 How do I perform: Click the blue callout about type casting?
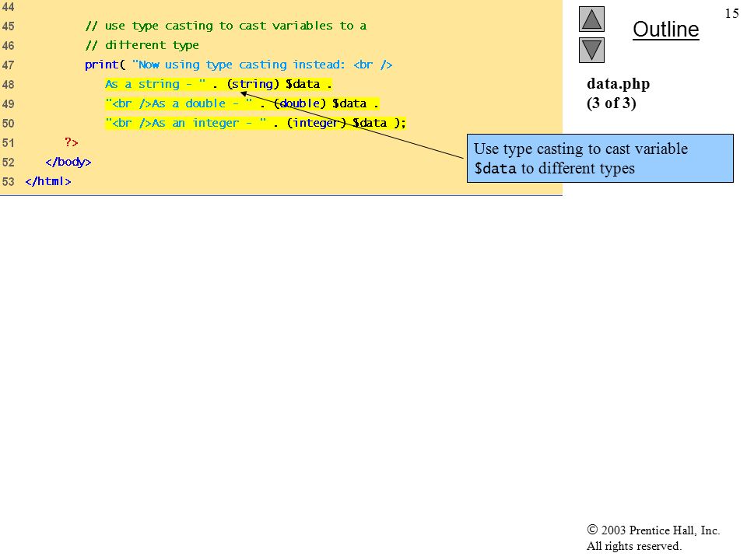[x=600, y=158]
